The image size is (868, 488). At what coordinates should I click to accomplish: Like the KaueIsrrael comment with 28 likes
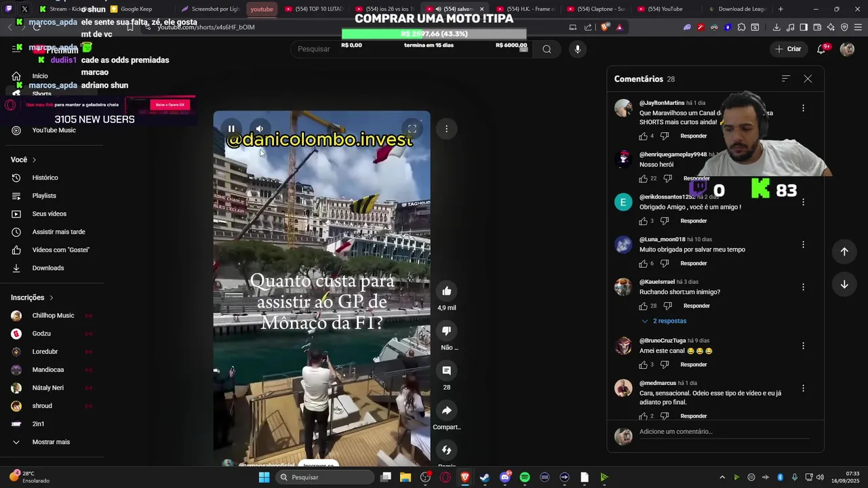(x=643, y=306)
